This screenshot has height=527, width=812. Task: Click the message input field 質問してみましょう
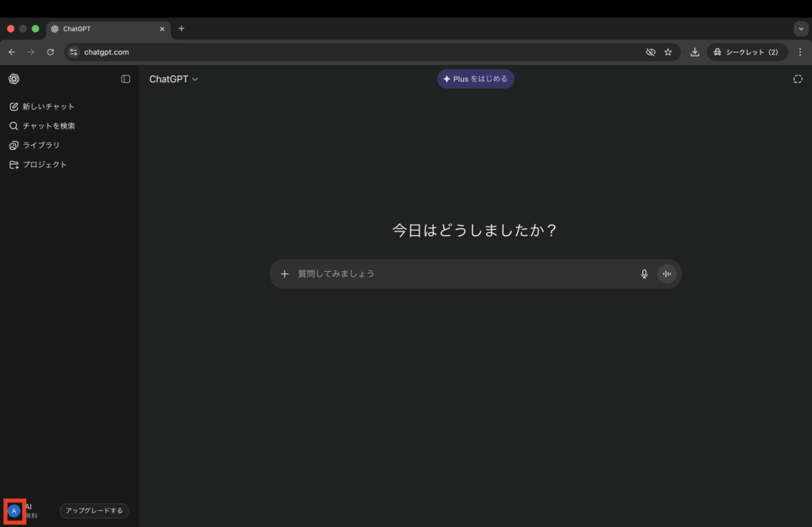tap(460, 274)
